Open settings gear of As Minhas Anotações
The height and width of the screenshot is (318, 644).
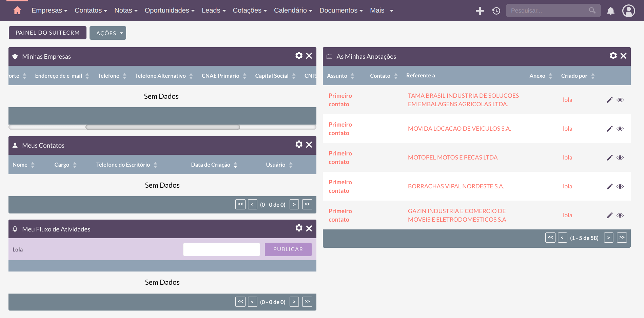[x=613, y=56]
